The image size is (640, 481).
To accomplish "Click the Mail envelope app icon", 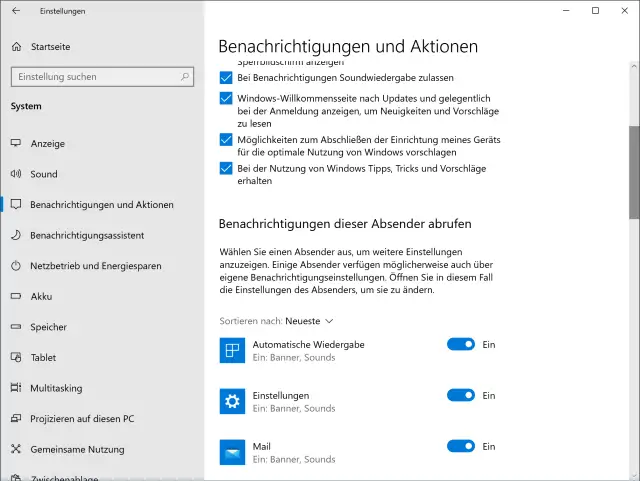I will point(232,452).
